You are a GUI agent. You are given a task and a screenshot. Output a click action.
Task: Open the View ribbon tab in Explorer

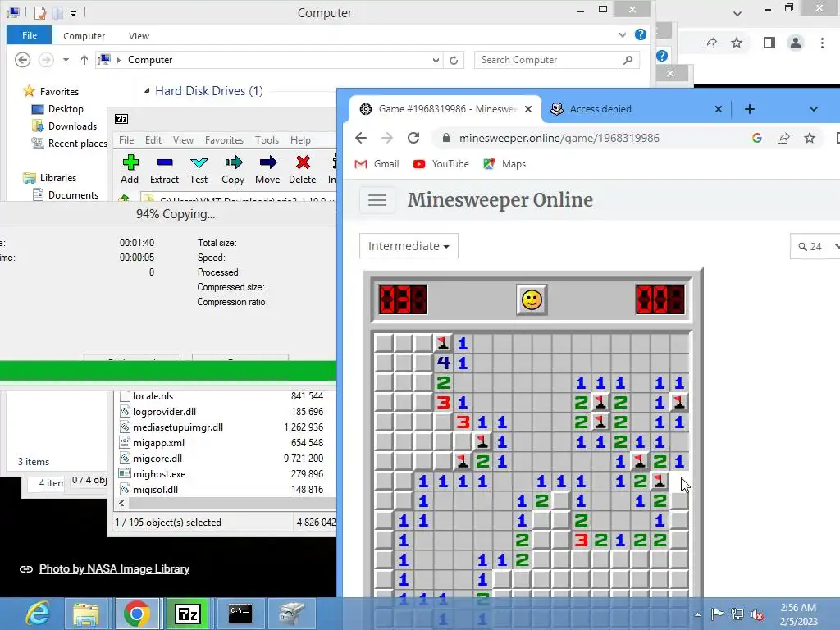tap(139, 36)
